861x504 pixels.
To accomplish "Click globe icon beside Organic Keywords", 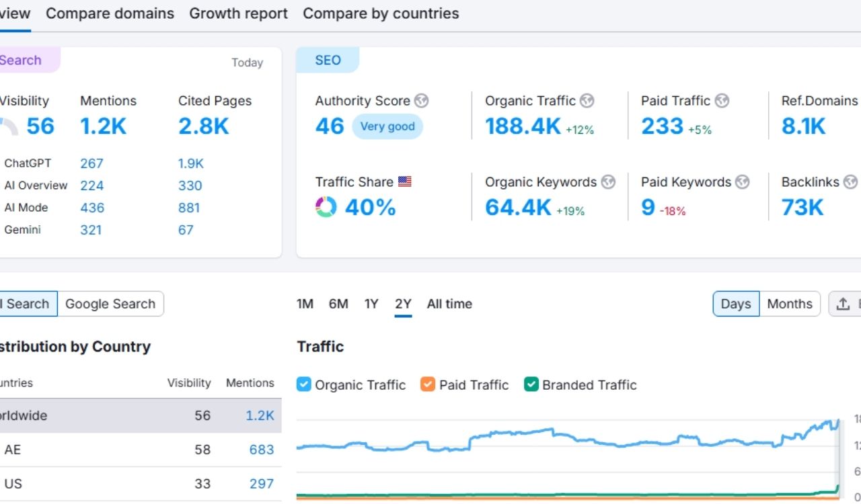I will point(608,182).
